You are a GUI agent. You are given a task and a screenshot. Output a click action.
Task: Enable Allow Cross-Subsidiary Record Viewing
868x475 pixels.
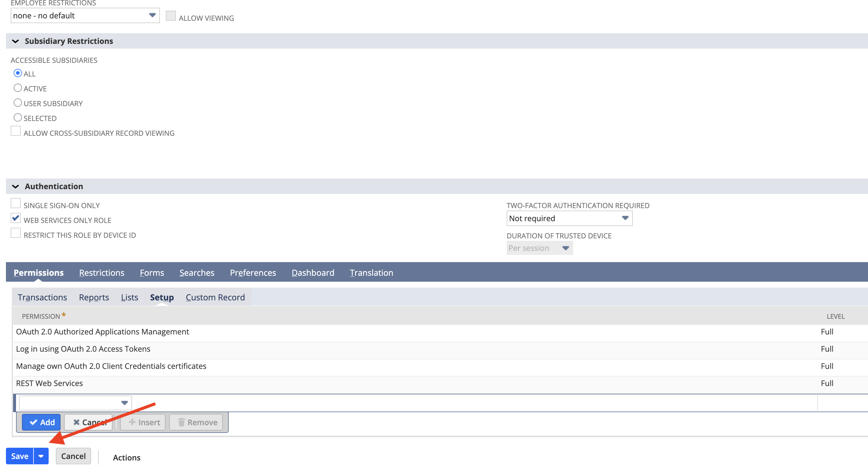[x=15, y=131]
